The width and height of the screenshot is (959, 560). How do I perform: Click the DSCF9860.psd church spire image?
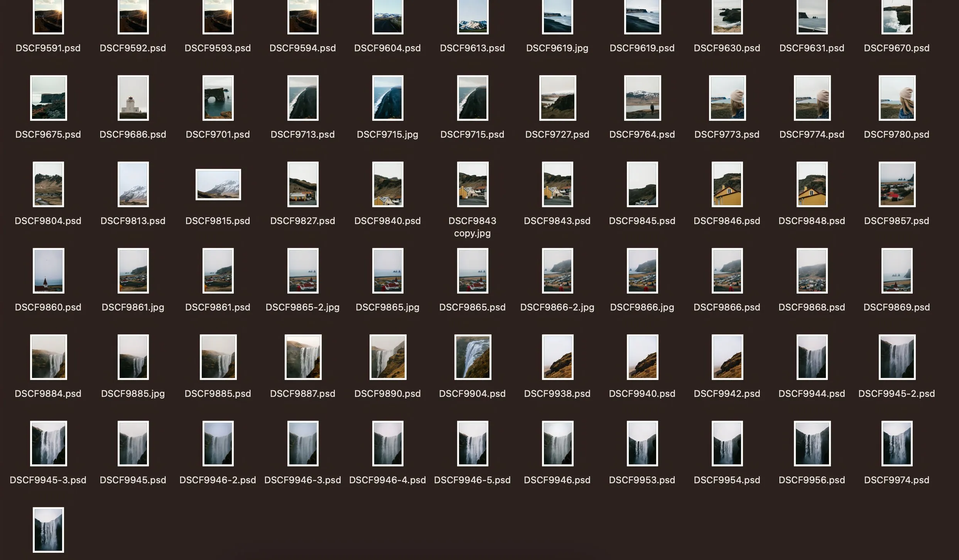point(48,271)
